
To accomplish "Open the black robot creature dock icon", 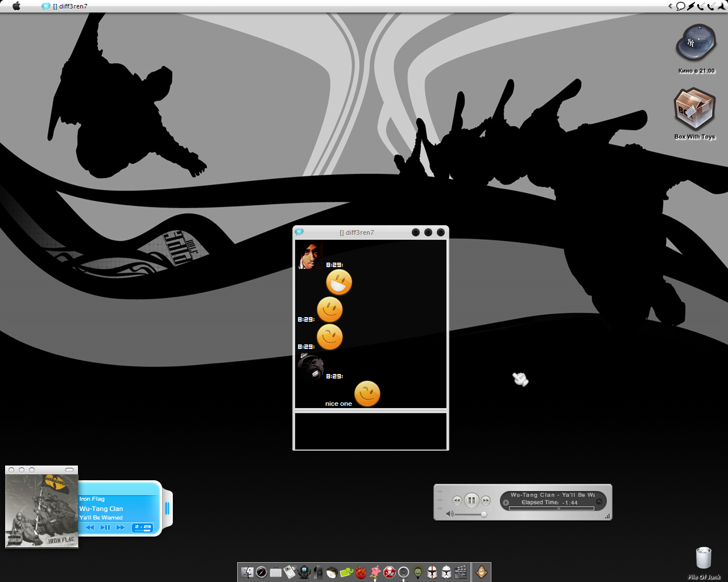I will click(x=304, y=572).
